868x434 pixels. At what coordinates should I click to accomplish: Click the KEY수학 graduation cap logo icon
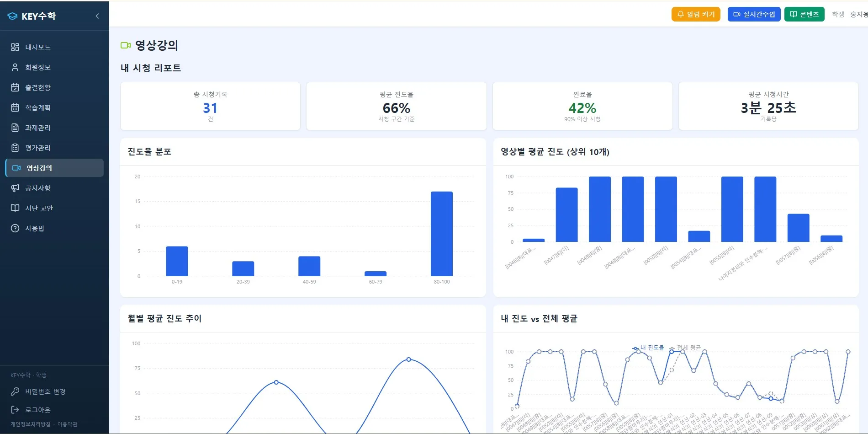click(12, 16)
